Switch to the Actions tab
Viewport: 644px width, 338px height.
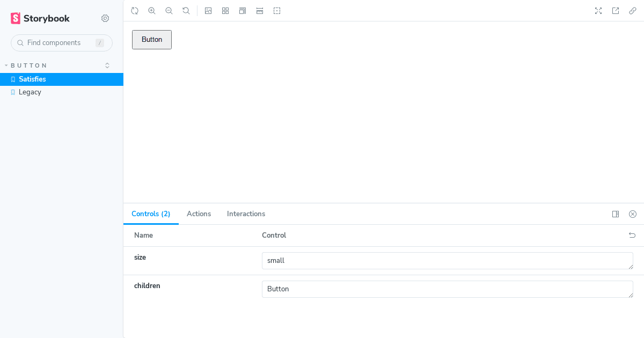tap(199, 214)
